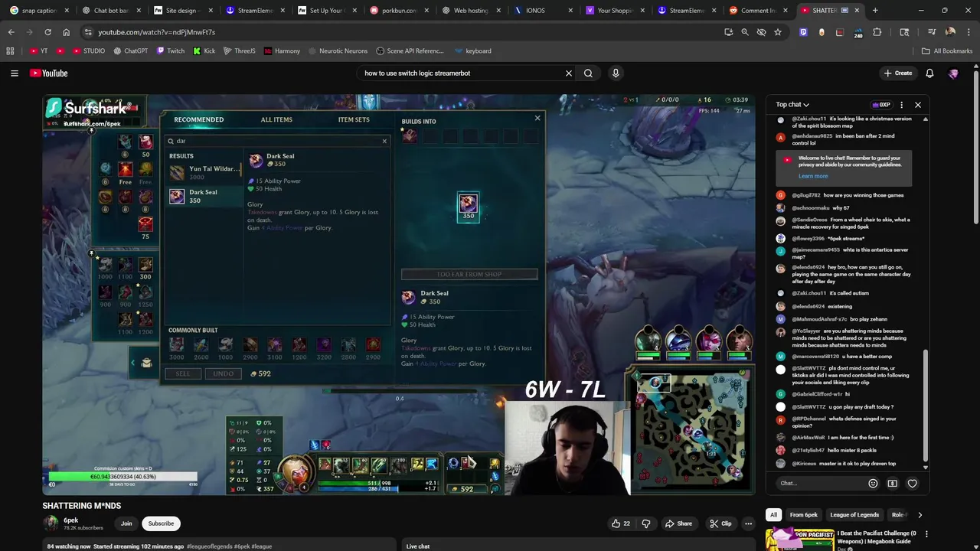Open the YouTube account avatar menu
The height and width of the screenshot is (551, 980).
pos(953,73)
